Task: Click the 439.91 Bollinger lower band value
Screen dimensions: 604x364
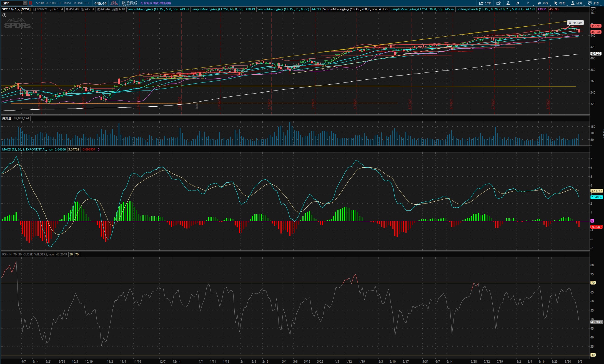Action: (542, 9)
